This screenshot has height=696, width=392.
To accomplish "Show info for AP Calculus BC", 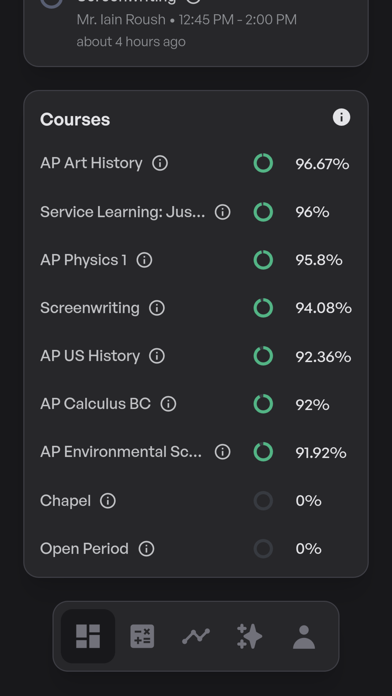I will 168,404.
